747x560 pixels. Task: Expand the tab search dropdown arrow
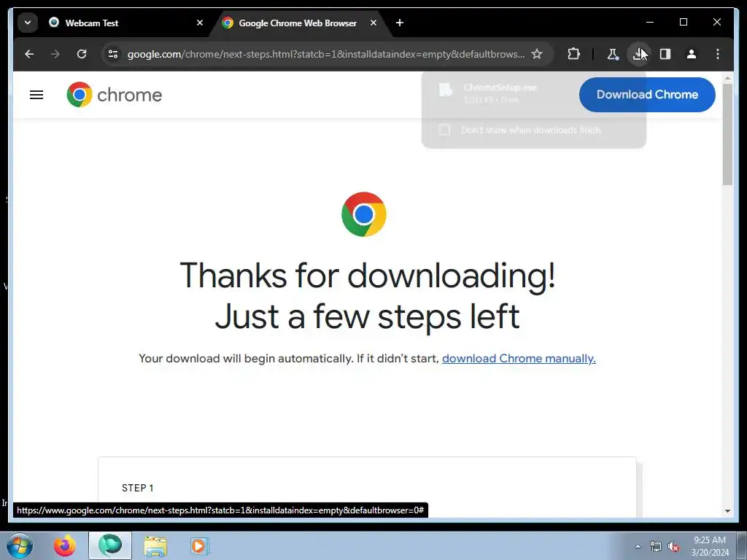[28, 23]
